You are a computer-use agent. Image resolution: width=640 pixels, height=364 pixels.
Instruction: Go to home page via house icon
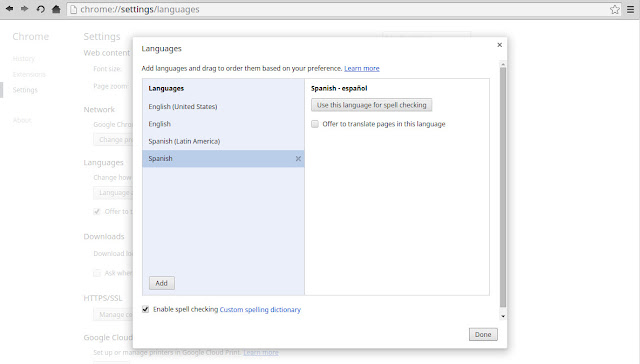point(56,9)
